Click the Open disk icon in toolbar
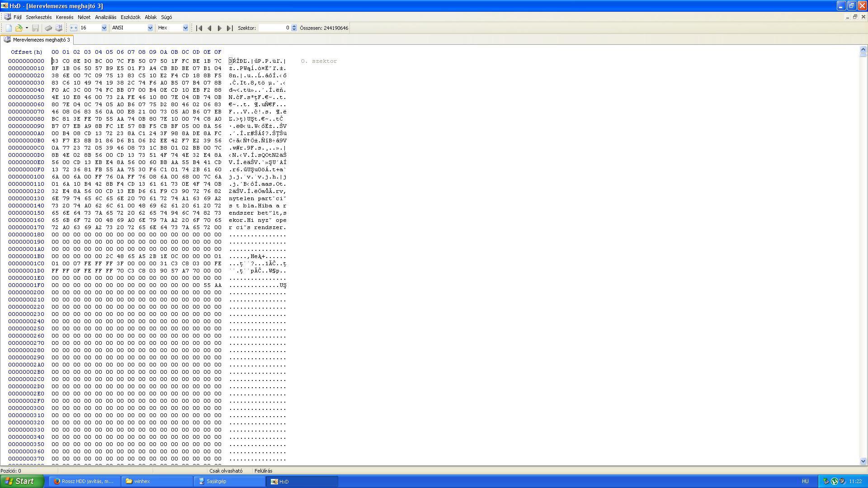This screenshot has height=488, width=868. (x=59, y=28)
